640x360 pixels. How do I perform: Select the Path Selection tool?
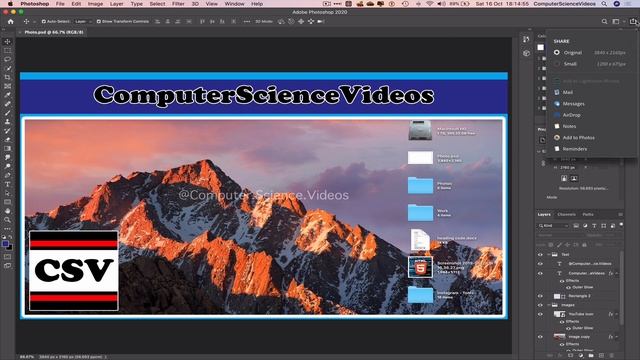point(7,193)
